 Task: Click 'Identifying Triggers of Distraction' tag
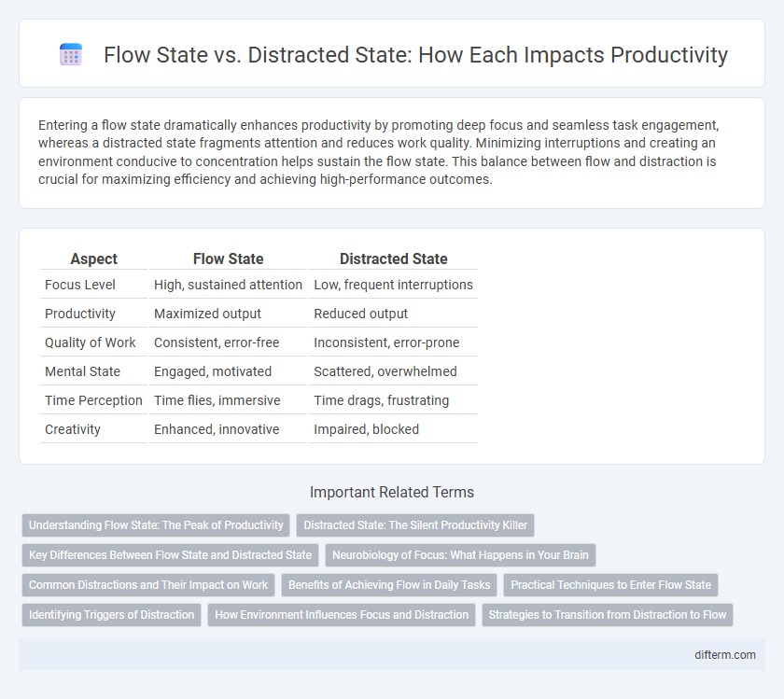point(111,615)
